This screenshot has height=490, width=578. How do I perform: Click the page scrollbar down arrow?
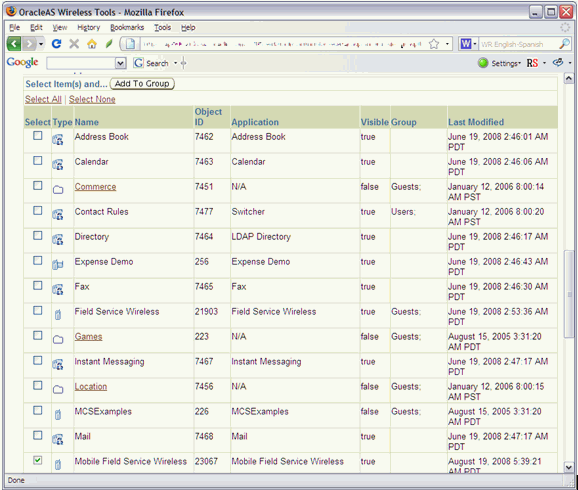[x=569, y=467]
